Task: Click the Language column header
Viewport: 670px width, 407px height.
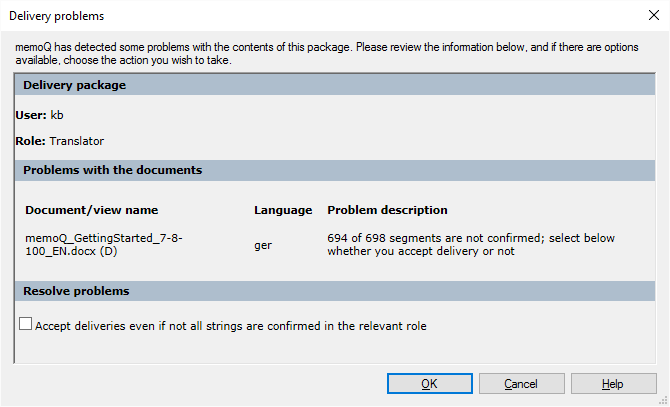Action: click(283, 210)
